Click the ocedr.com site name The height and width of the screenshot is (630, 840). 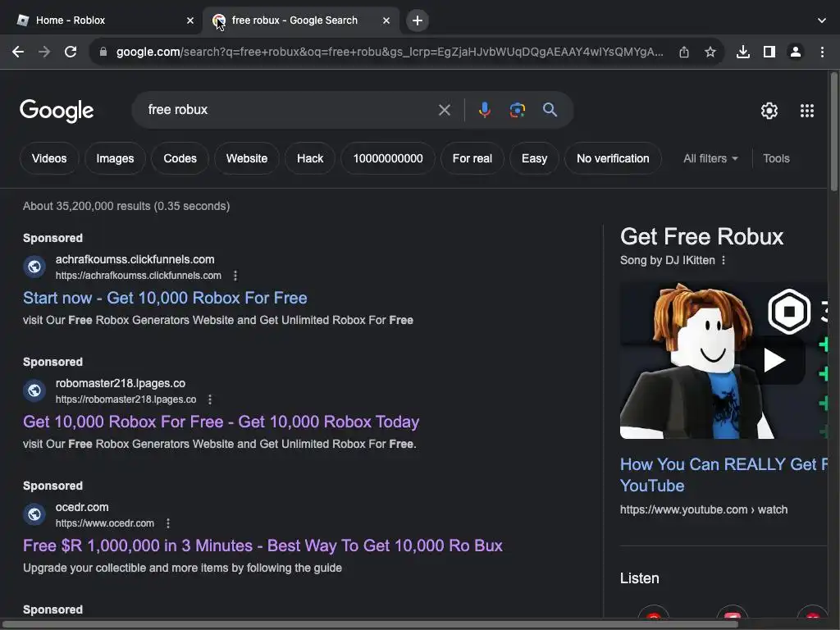[x=82, y=507]
